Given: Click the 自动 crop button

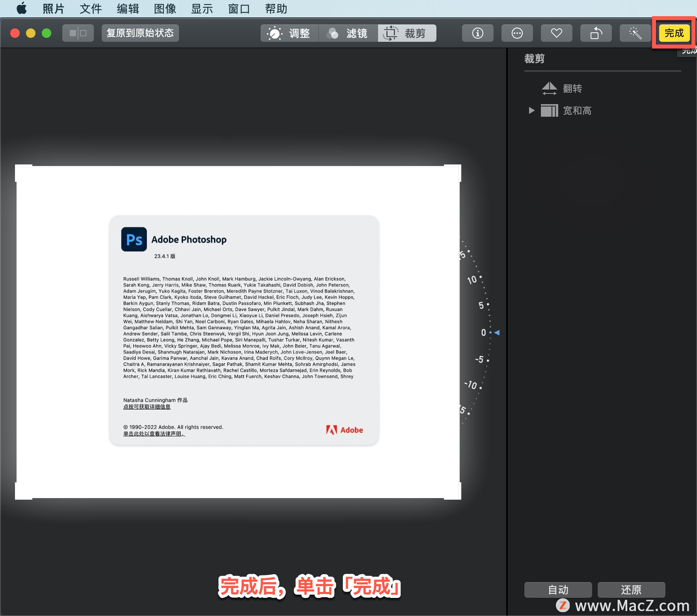Looking at the screenshot, I should click(558, 590).
